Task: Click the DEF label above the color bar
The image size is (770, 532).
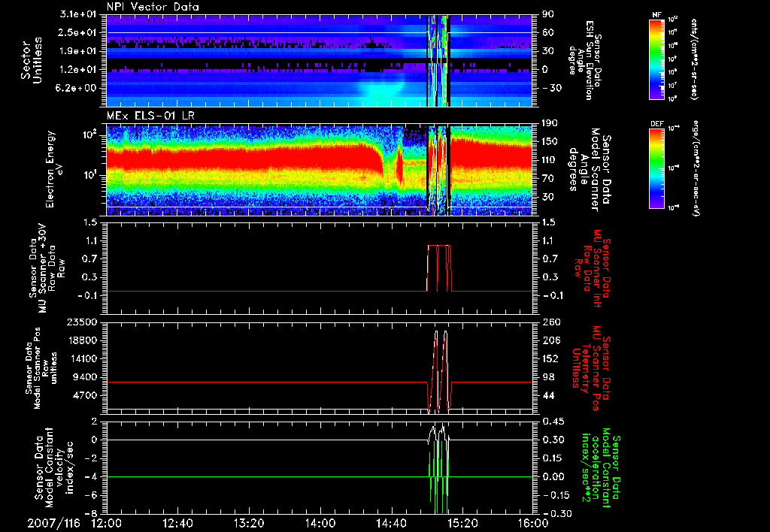Action: [656, 124]
